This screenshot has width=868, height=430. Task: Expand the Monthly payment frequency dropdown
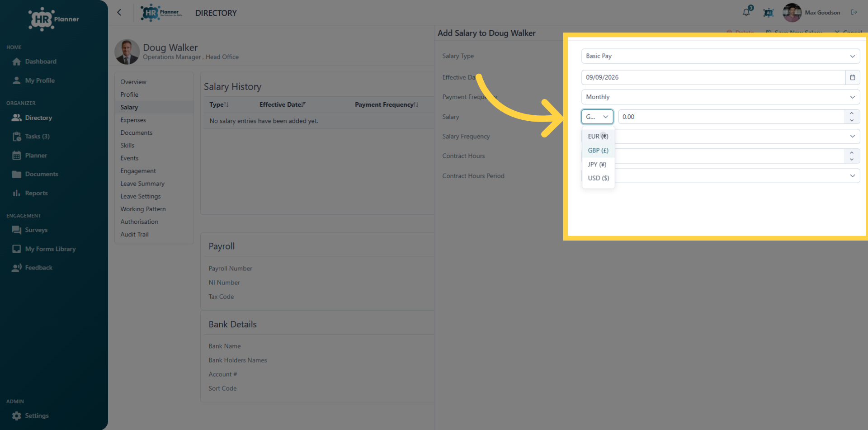point(721,97)
